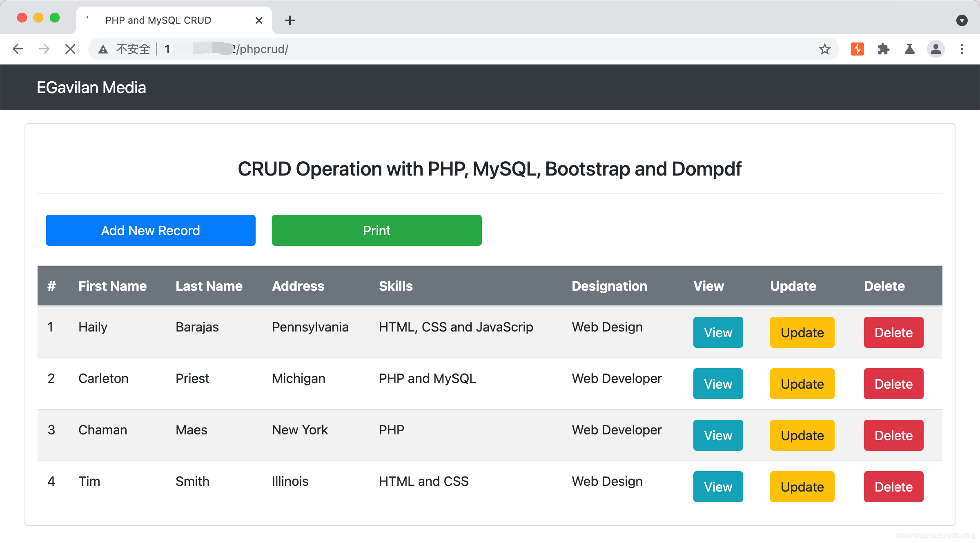Open the orange lightning extension icon
Image resolution: width=980 pixels, height=543 pixels.
pos(857,49)
